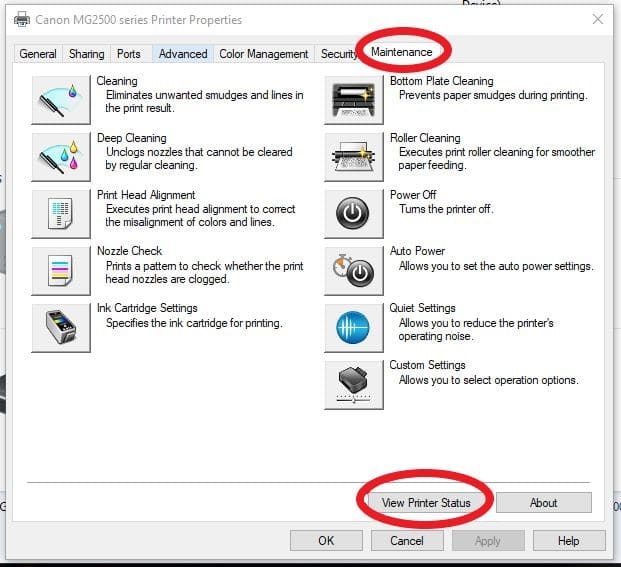Click the Cleaning icon button
This screenshot has height=567, width=621.
tap(61, 100)
